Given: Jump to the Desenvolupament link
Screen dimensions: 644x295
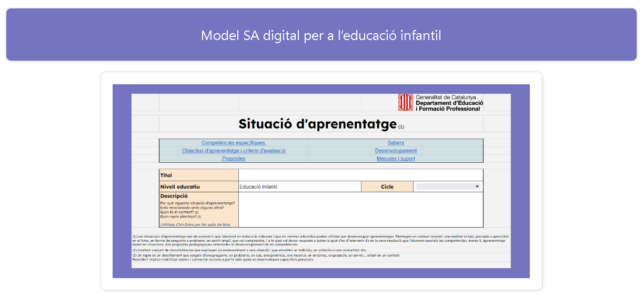Looking at the screenshot, I should click(x=396, y=151).
